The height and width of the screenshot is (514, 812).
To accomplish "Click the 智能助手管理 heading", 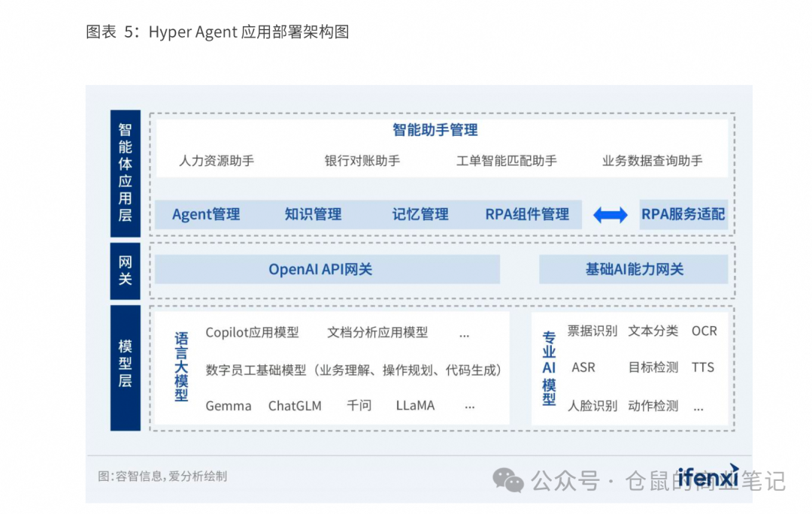I will 435,130.
